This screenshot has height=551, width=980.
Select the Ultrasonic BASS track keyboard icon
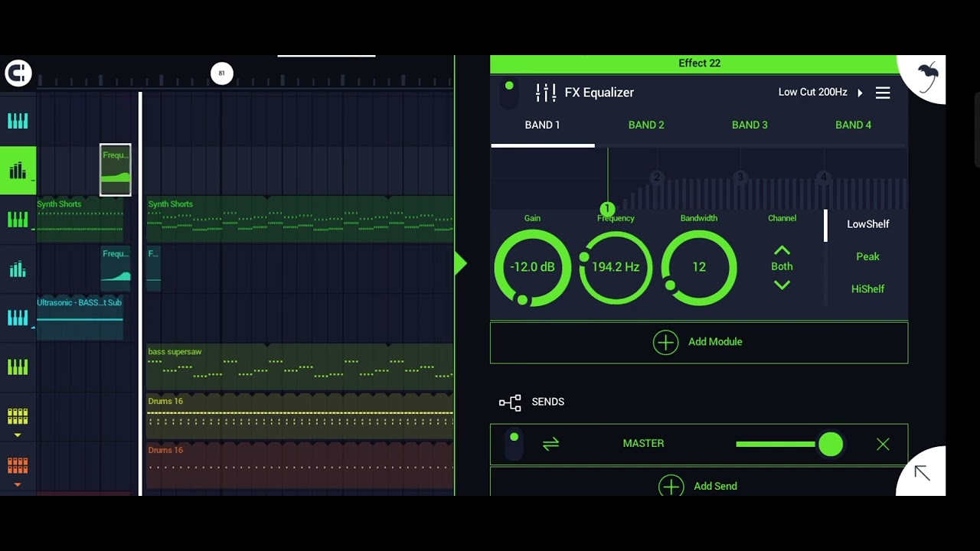pos(18,318)
